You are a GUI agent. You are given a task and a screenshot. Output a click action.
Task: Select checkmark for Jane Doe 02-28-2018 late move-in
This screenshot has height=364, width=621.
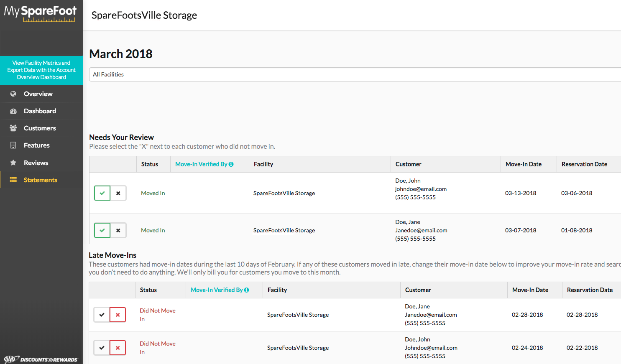click(102, 315)
